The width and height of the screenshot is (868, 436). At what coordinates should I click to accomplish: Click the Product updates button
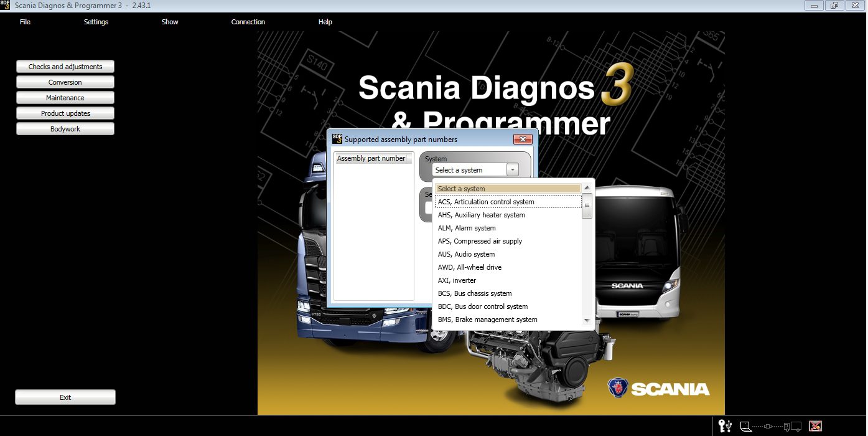click(65, 113)
